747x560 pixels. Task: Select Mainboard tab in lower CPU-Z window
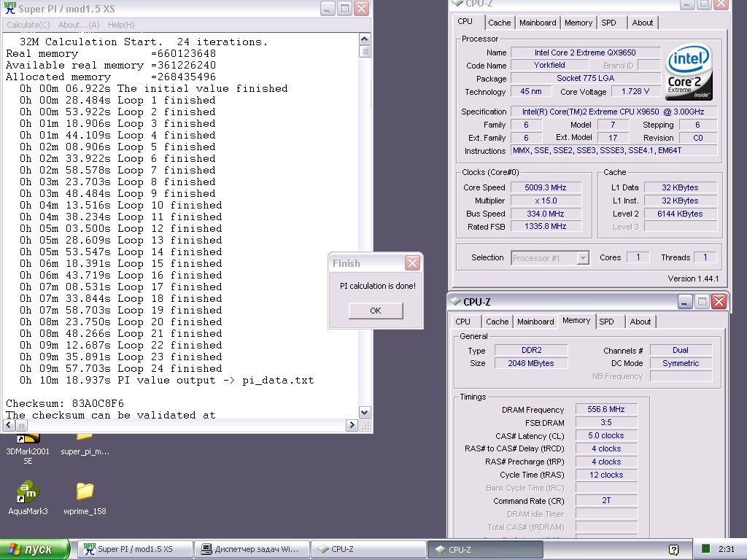click(535, 322)
